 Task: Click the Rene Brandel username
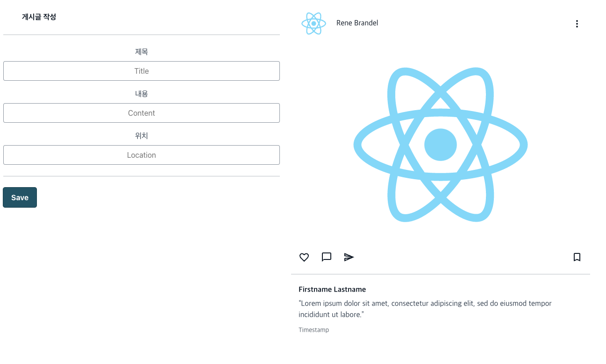point(357,23)
